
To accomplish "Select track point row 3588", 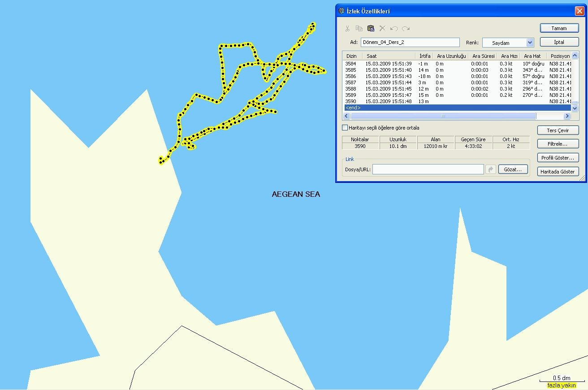I will tap(457, 89).
